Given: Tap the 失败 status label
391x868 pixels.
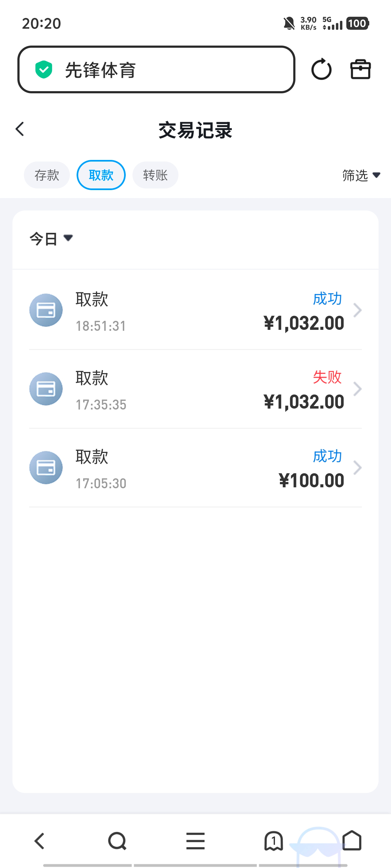Looking at the screenshot, I should [x=327, y=377].
